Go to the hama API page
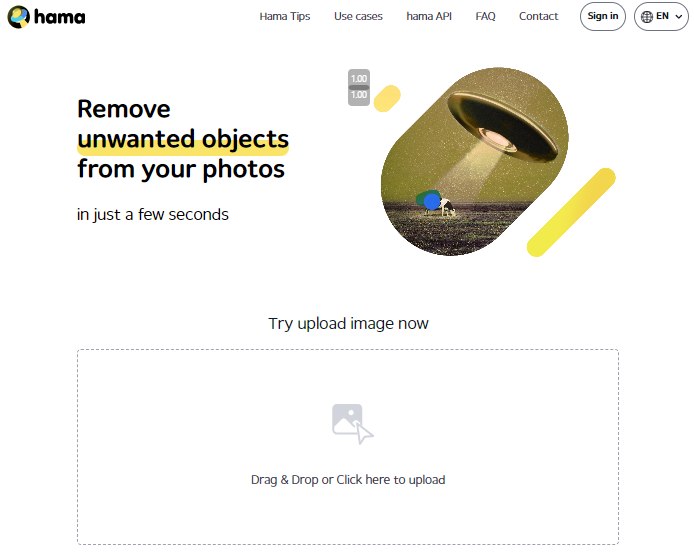This screenshot has width=694, height=552. point(429,16)
